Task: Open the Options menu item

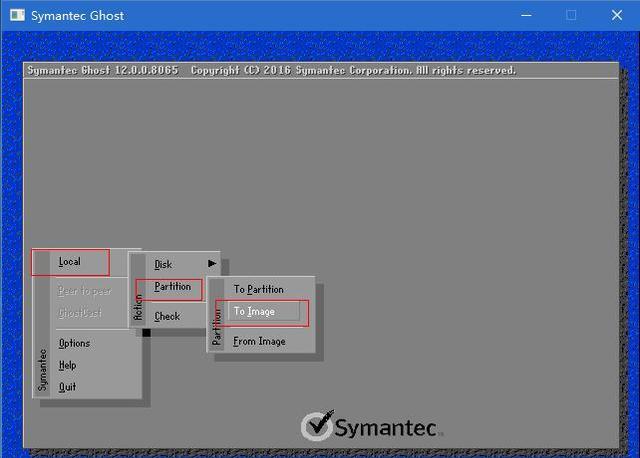Action: tap(74, 343)
